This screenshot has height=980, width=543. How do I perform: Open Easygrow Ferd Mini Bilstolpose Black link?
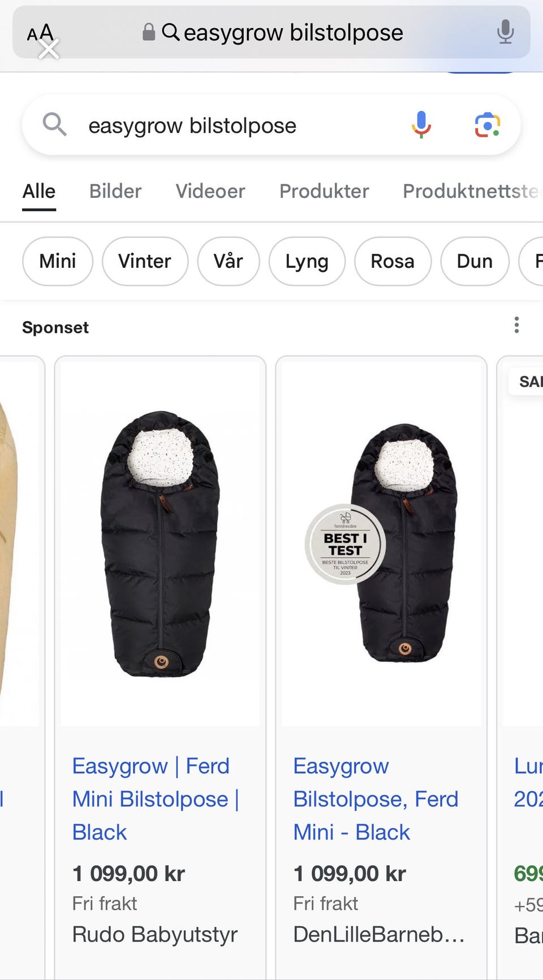coord(156,799)
